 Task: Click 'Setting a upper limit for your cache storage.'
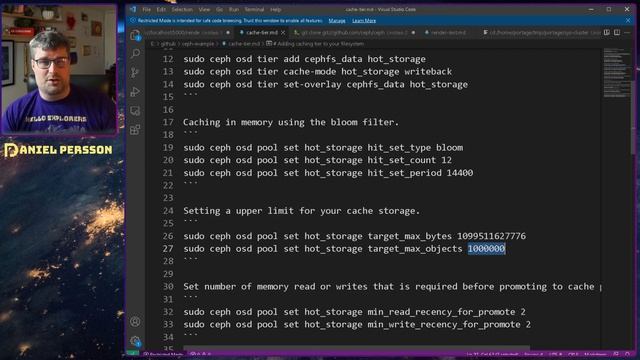[301, 211]
